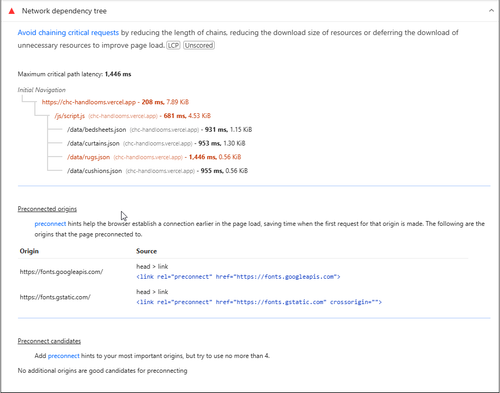Select the Initial Navigation label
Image resolution: width=500 pixels, height=393 pixels.
(x=41, y=90)
